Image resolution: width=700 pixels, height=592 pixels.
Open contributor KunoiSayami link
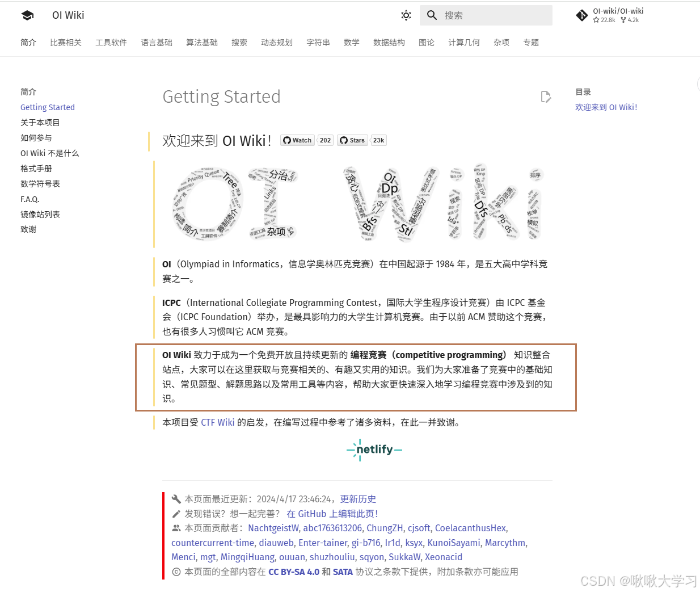pyautogui.click(x=454, y=543)
